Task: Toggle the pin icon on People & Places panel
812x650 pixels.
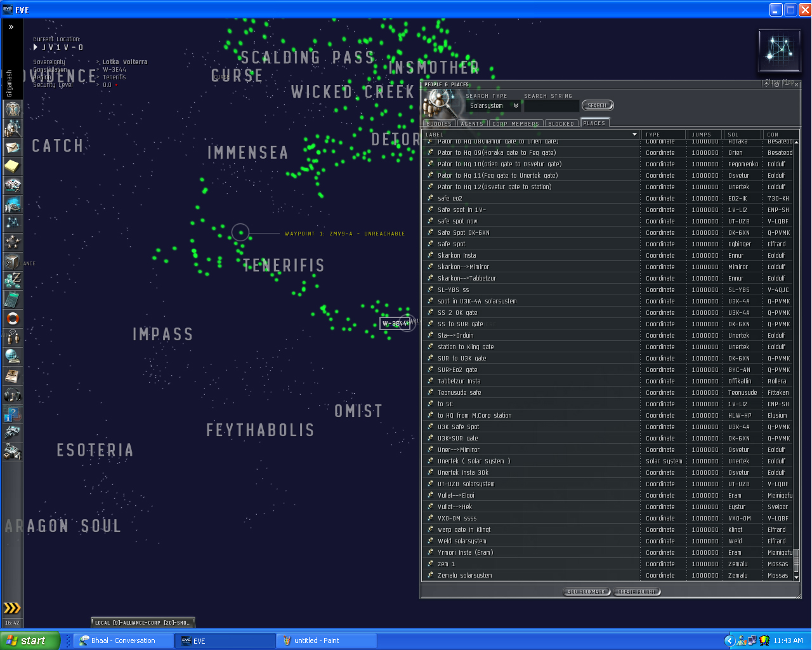Action: (x=776, y=84)
